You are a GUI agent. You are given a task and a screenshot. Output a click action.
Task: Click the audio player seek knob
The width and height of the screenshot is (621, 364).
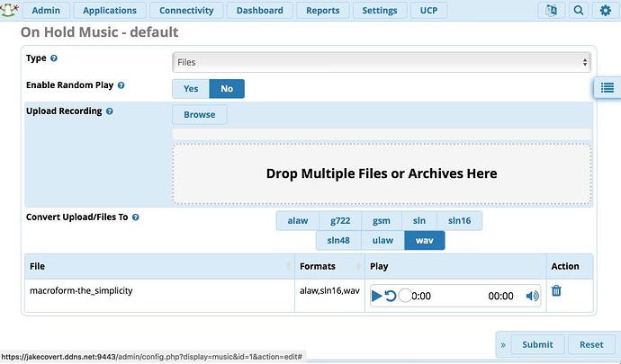pos(405,296)
